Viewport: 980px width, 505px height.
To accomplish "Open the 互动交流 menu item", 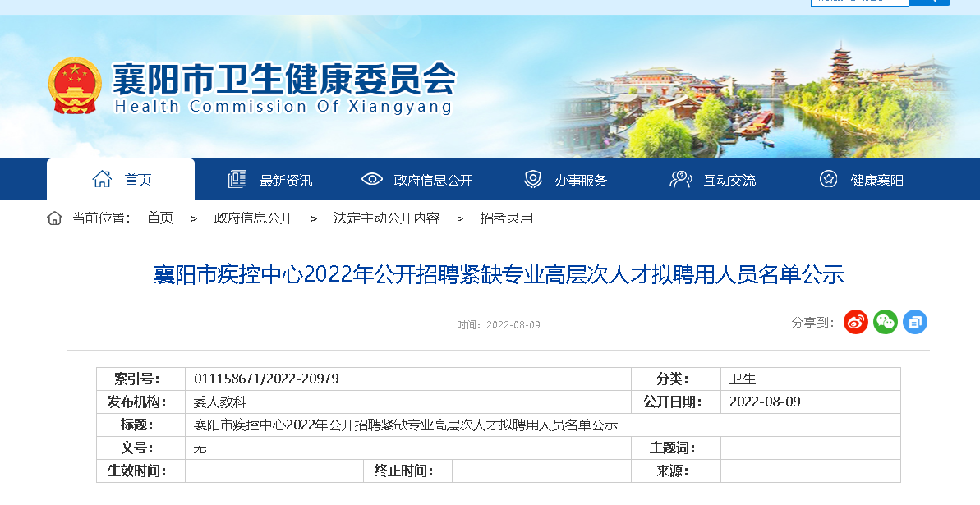I will click(x=729, y=181).
